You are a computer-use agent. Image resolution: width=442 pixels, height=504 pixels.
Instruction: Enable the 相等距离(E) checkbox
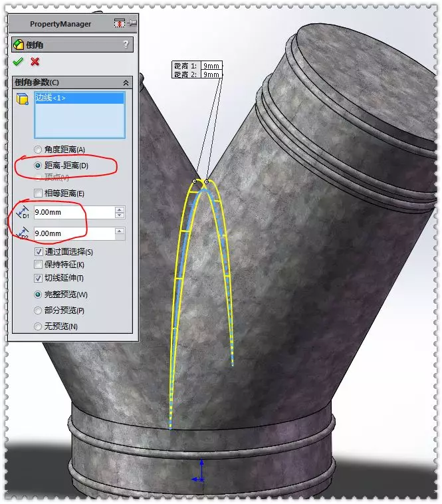click(39, 193)
